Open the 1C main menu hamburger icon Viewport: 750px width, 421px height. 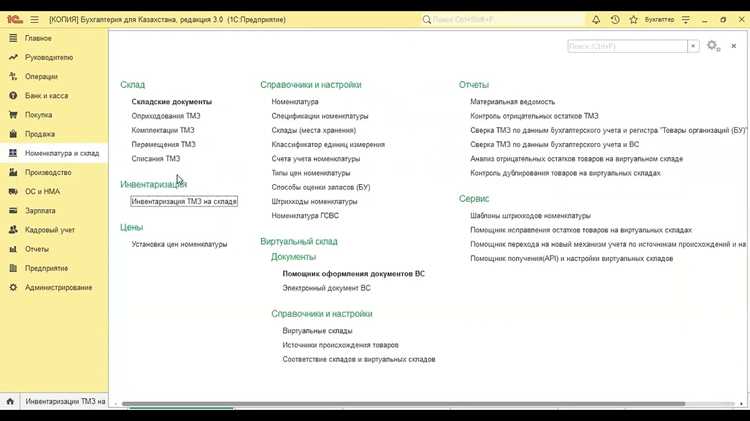coord(34,20)
